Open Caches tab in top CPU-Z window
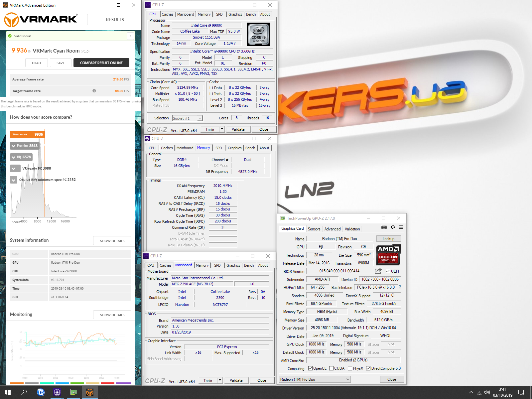Screen dimensions: 532x399 (x=167, y=14)
